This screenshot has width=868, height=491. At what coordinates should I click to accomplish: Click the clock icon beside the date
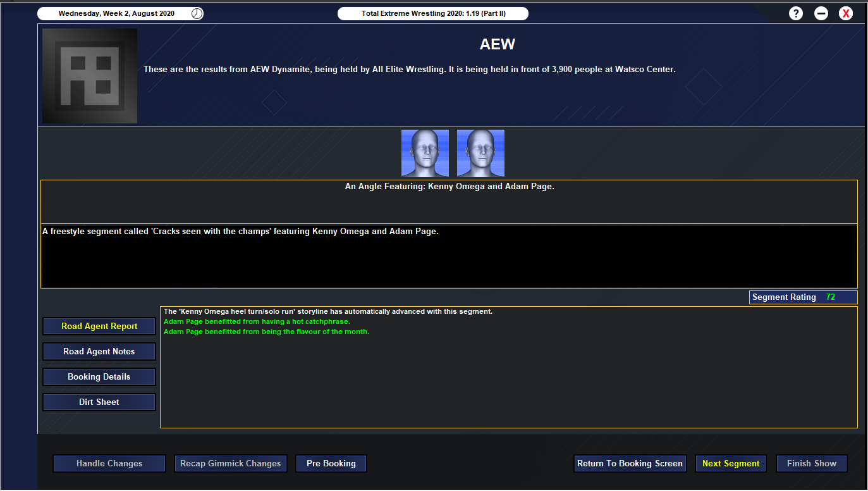197,13
